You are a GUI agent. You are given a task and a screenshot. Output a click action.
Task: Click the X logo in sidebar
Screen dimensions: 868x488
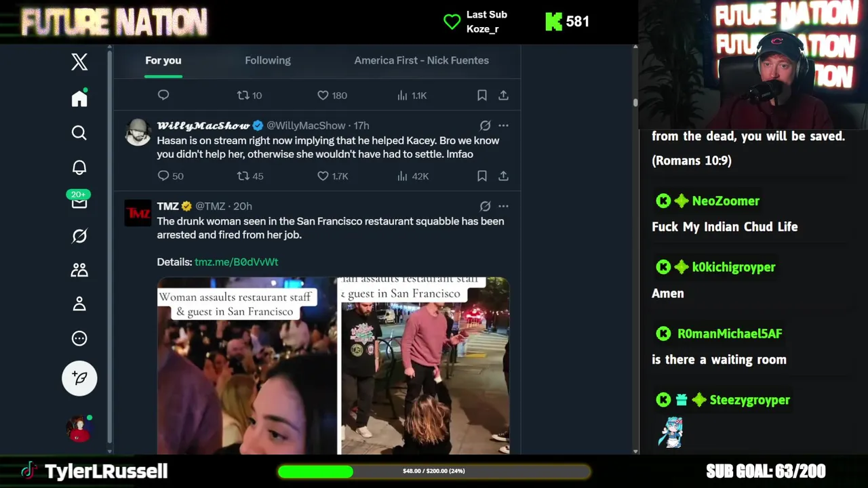[x=79, y=62]
